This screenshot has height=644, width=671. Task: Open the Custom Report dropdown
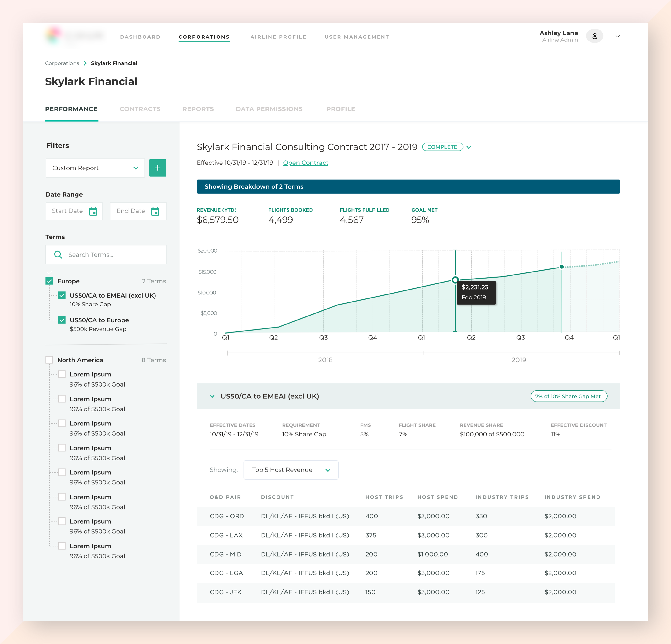(95, 168)
